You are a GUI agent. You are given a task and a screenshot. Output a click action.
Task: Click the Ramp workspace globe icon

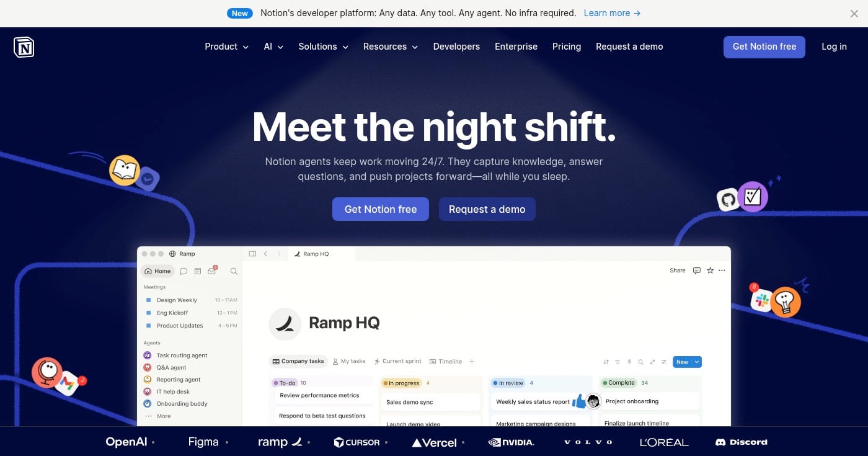[x=172, y=254]
